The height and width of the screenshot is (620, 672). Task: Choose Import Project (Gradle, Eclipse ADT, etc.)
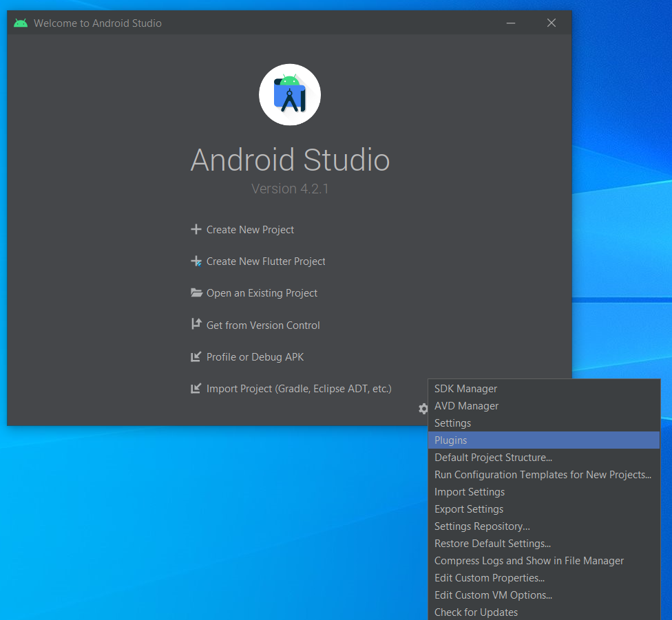(x=299, y=389)
